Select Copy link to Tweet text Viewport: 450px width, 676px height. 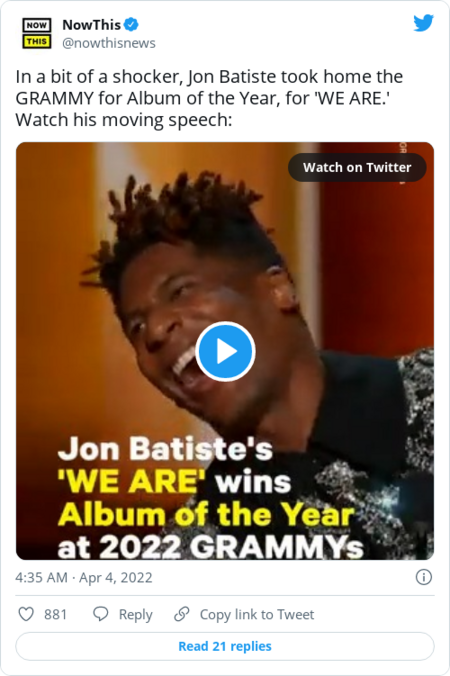tap(257, 614)
